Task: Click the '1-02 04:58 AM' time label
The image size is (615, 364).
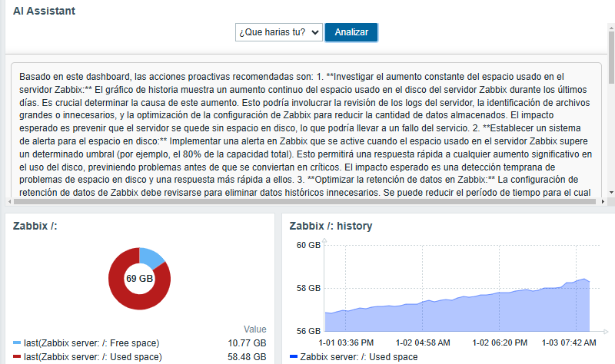Action: click(423, 342)
